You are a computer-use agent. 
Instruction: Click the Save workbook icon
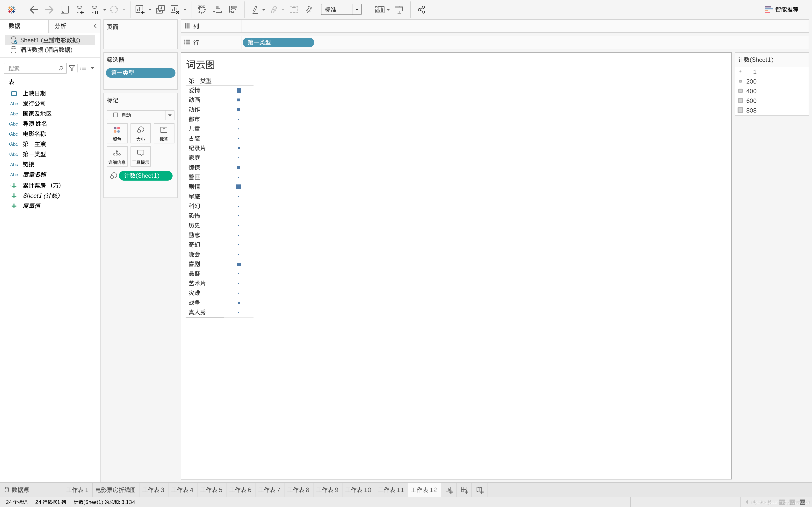point(65,10)
